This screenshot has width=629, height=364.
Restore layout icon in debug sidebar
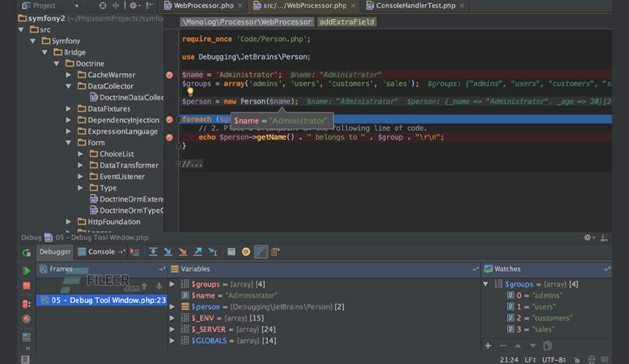(26, 337)
